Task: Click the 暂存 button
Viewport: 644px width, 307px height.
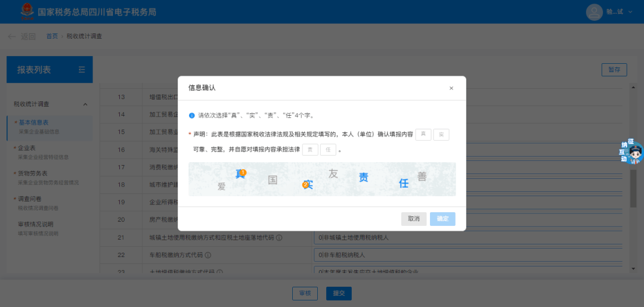Action: pyautogui.click(x=614, y=70)
